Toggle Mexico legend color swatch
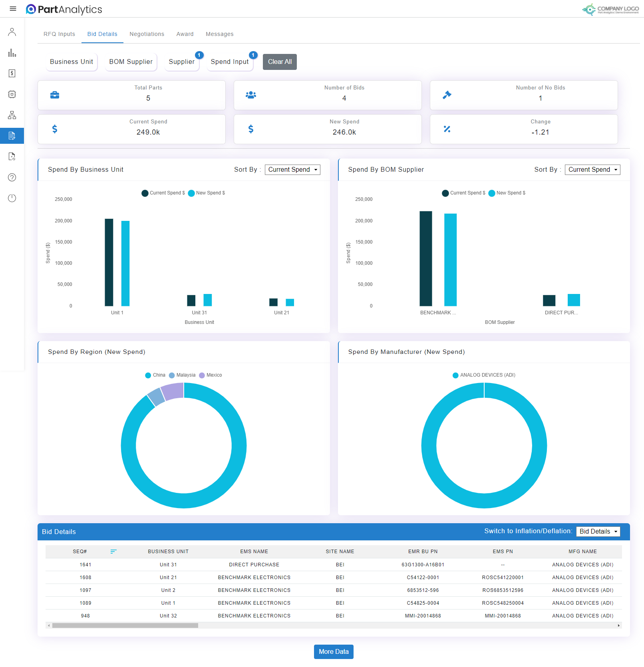 tap(202, 375)
